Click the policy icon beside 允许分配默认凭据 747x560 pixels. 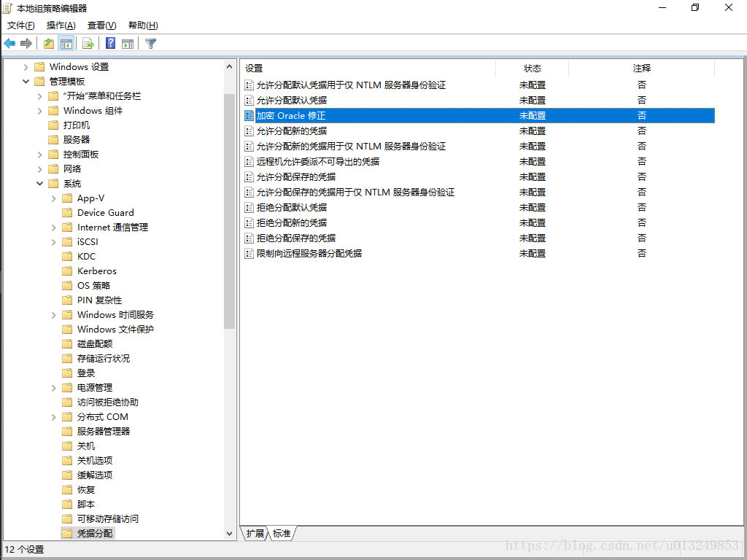(249, 101)
